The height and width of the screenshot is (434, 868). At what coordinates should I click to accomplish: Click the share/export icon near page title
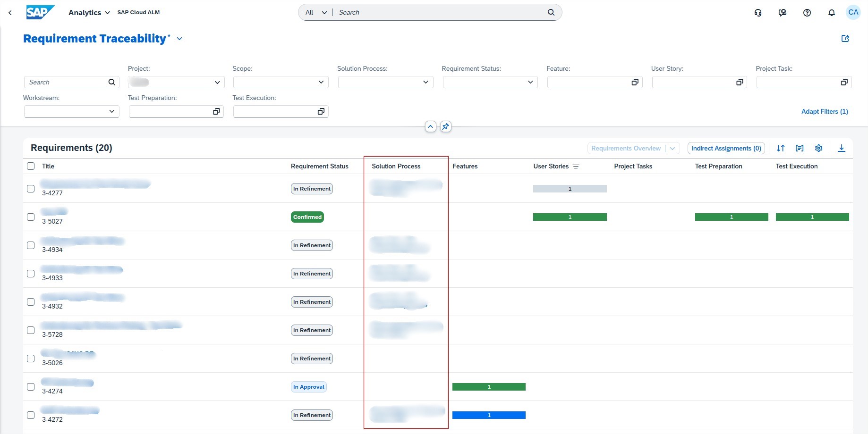pyautogui.click(x=845, y=39)
